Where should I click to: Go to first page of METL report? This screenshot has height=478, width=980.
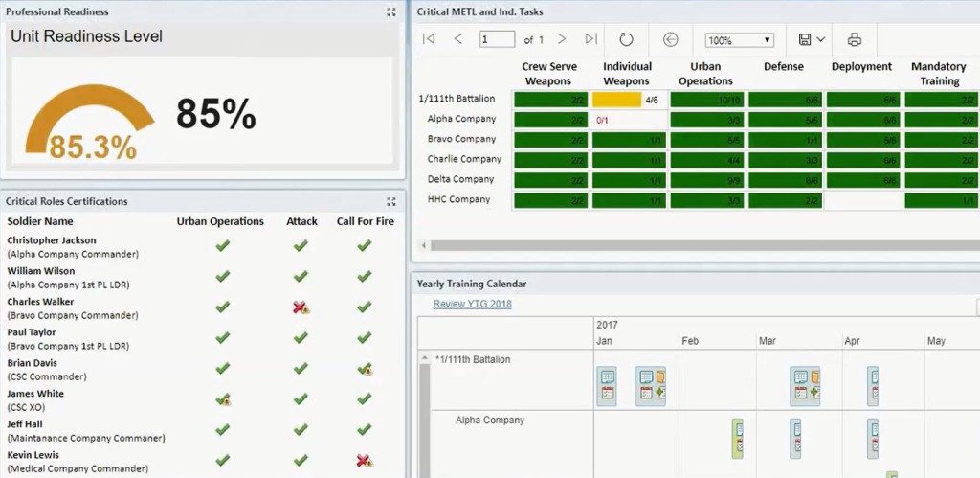(x=429, y=39)
